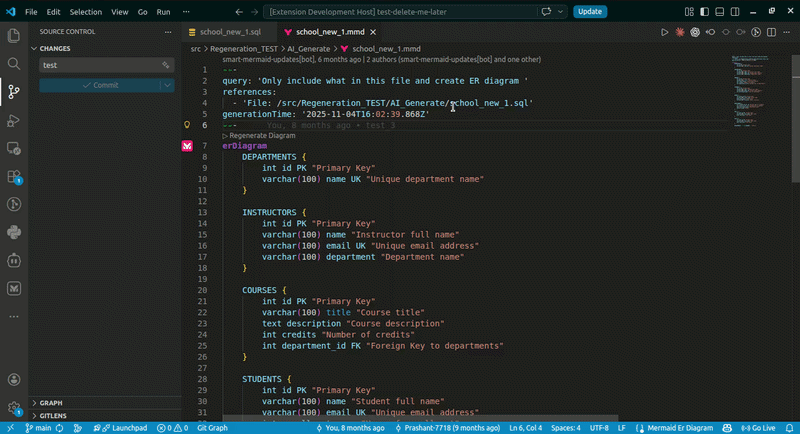Image resolution: width=800 pixels, height=434 pixels.
Task: Go to next change icon in editor toolbar
Action: [x=741, y=32]
